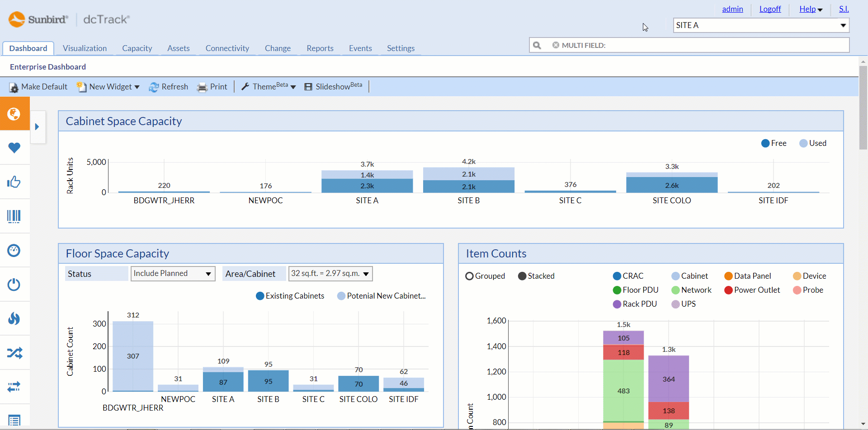Expand the Include Planned status dropdown
Viewport: 868px width, 430px height.
pos(172,274)
